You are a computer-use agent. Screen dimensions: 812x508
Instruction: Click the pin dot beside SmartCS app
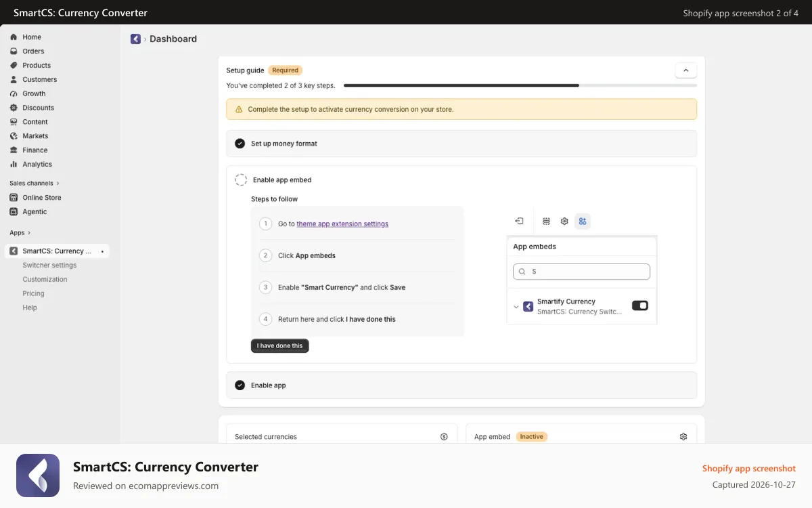[x=102, y=251]
